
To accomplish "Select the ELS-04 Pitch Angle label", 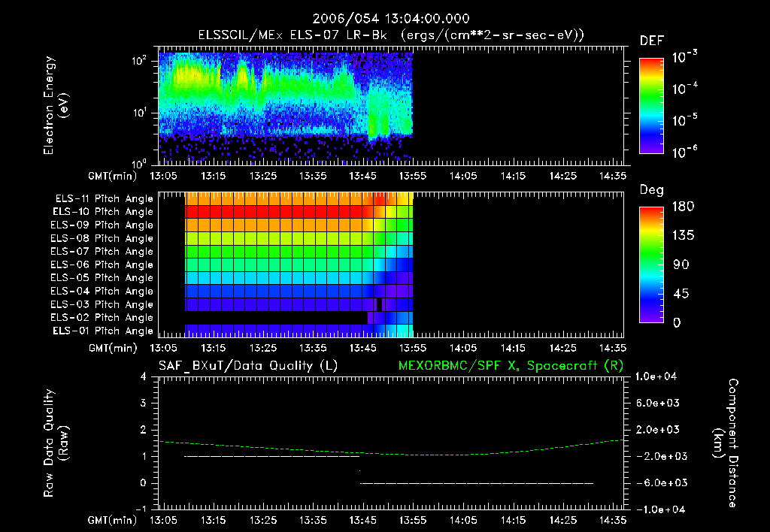I will [x=102, y=291].
